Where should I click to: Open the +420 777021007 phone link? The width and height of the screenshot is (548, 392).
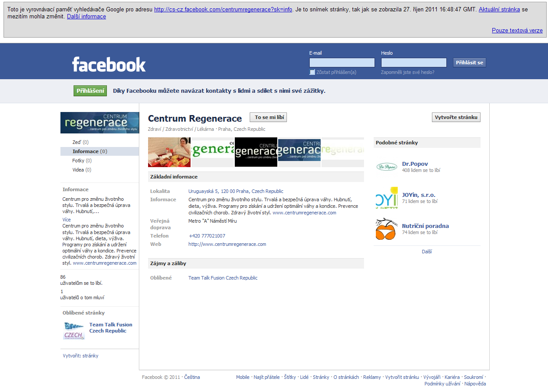click(x=207, y=236)
